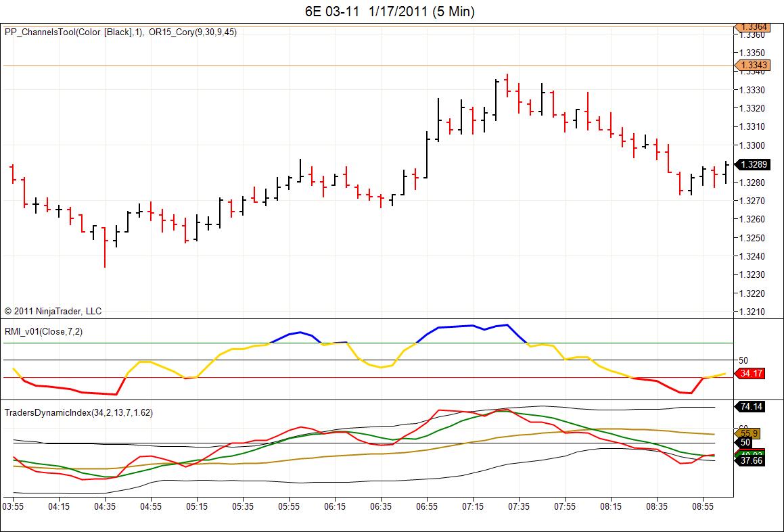Click the 1.3350 price axis label
784x532 pixels.
coord(752,53)
